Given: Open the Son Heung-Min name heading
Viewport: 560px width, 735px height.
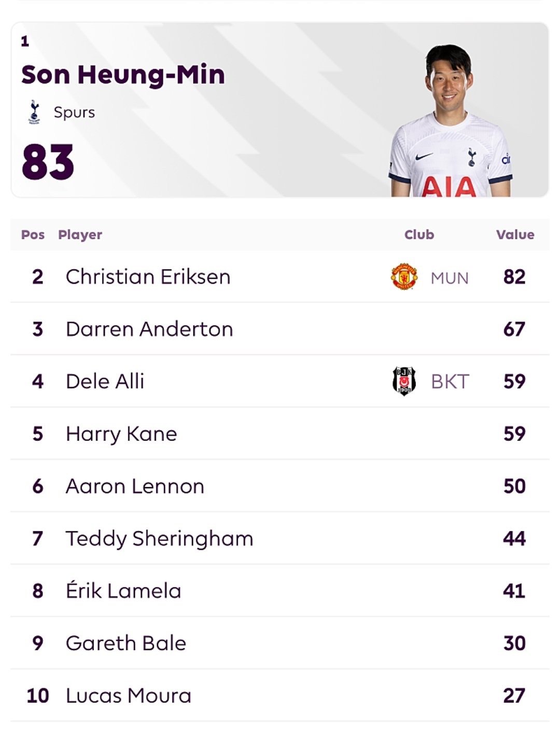Looking at the screenshot, I should click(123, 75).
